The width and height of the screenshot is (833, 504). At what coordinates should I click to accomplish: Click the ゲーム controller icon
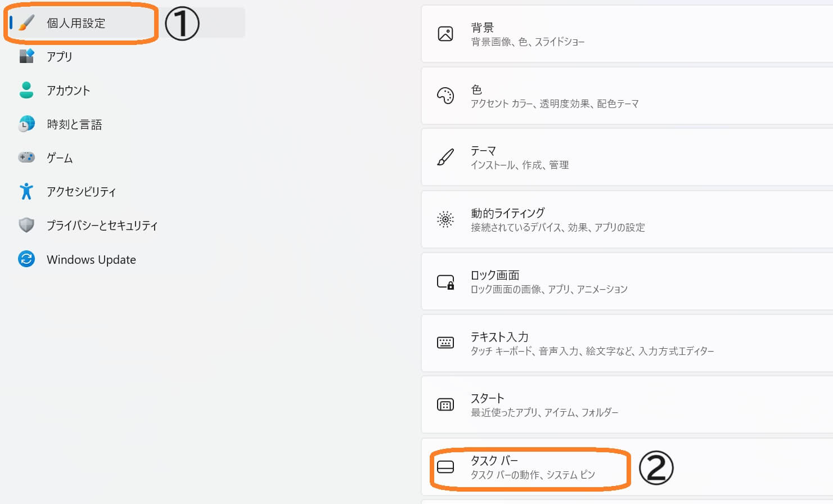coord(26,157)
